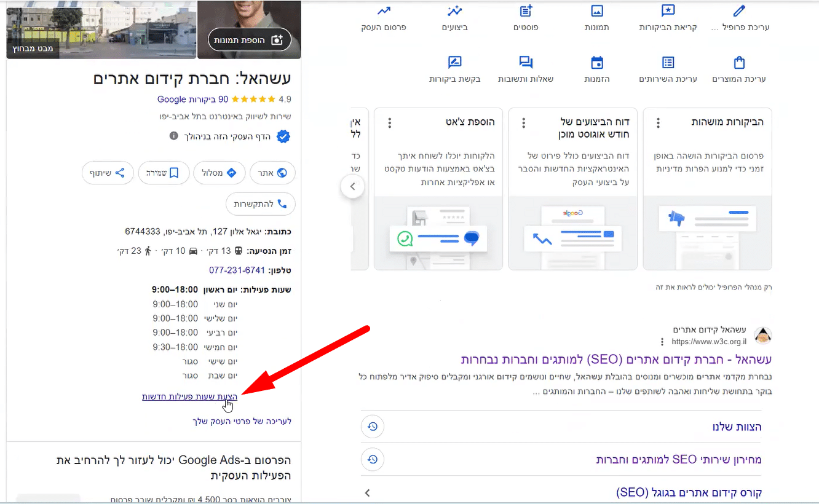This screenshot has width=819, height=504.
Task: Open three-dot menu on דוח הביצועים card
Action: [524, 123]
